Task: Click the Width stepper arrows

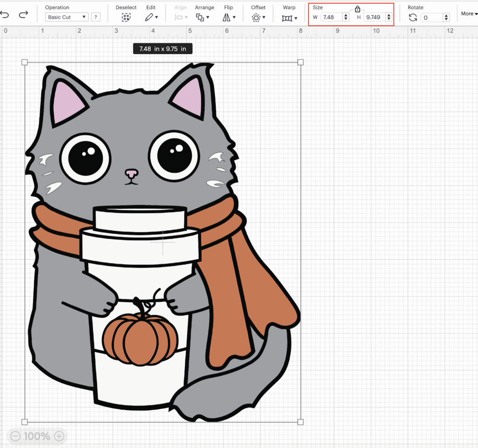Action: (345, 17)
